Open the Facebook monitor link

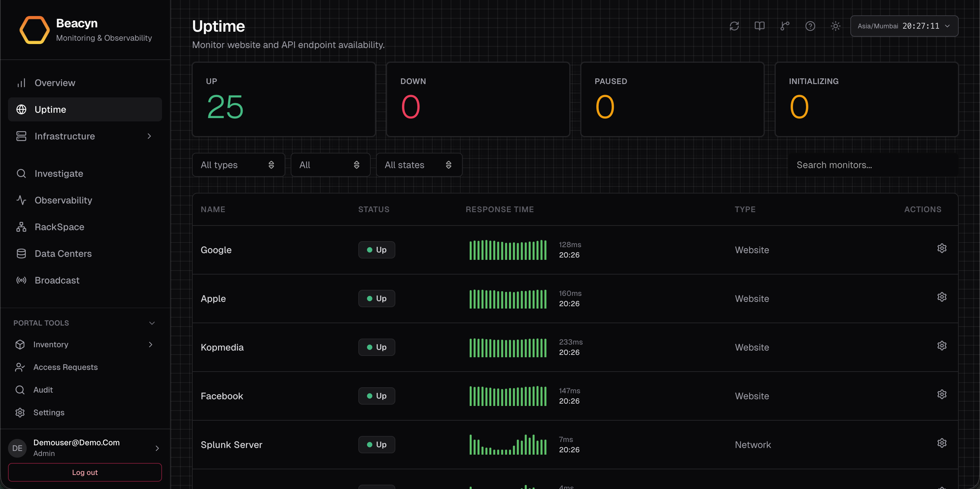tap(222, 396)
